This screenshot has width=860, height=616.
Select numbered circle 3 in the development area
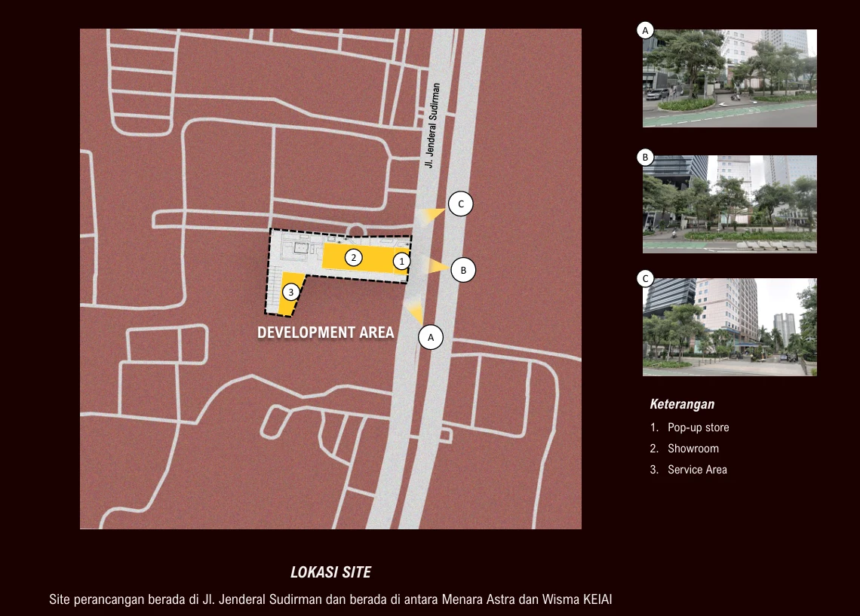pyautogui.click(x=290, y=292)
